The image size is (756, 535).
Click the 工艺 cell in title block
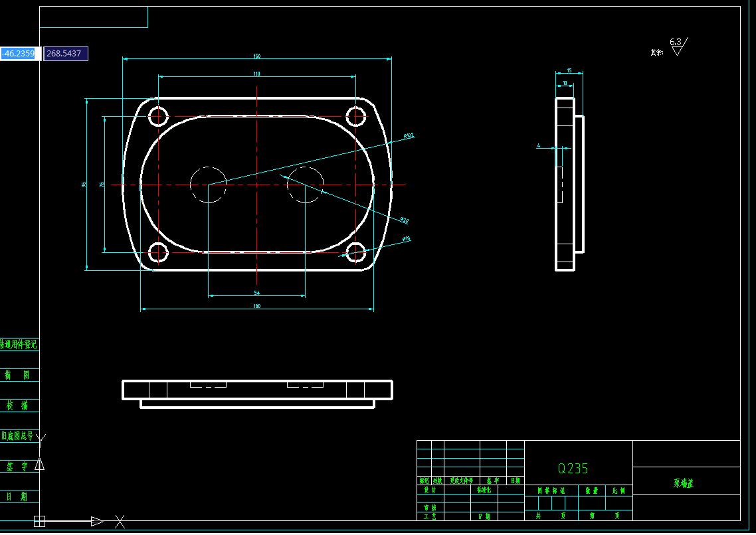pos(430,516)
